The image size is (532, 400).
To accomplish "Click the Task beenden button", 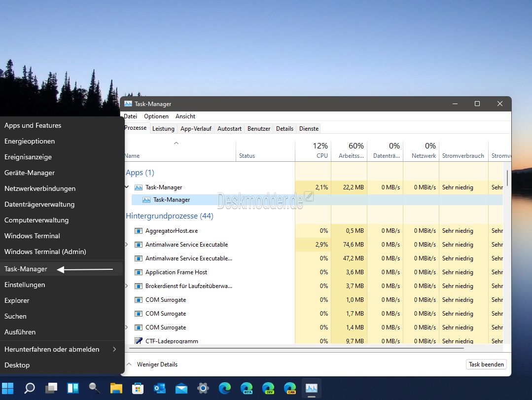I will tap(486, 364).
